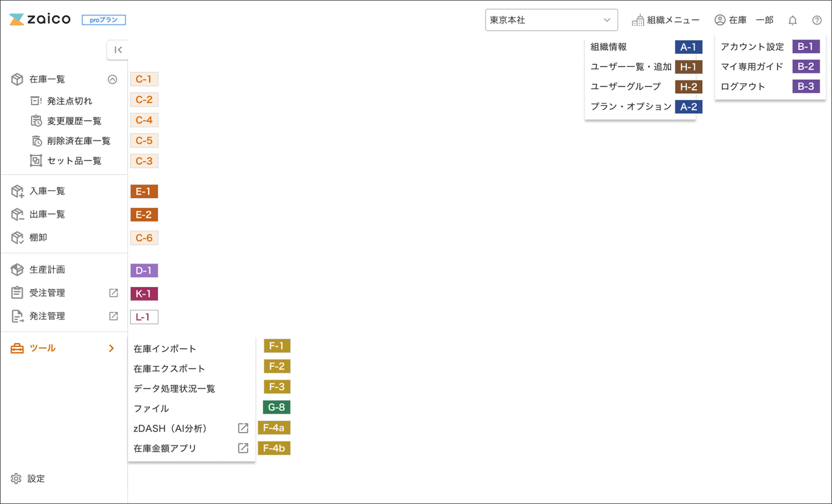The width and height of the screenshot is (832, 504).
Task: Click the zaico logo
Action: tap(40, 19)
